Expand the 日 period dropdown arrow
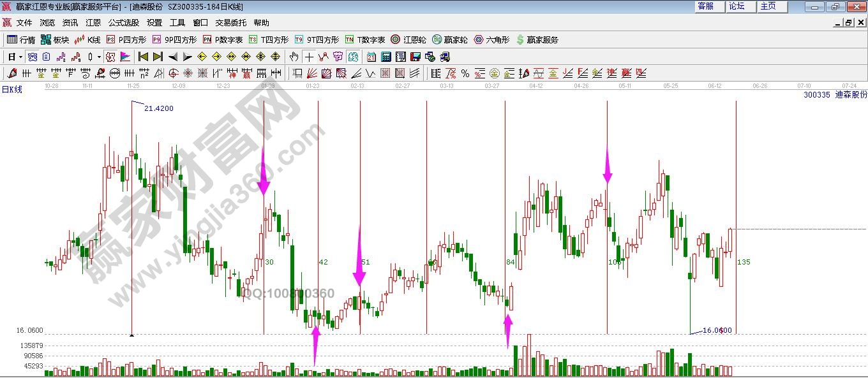Viewport: 868px width, 378px height. click(x=20, y=57)
